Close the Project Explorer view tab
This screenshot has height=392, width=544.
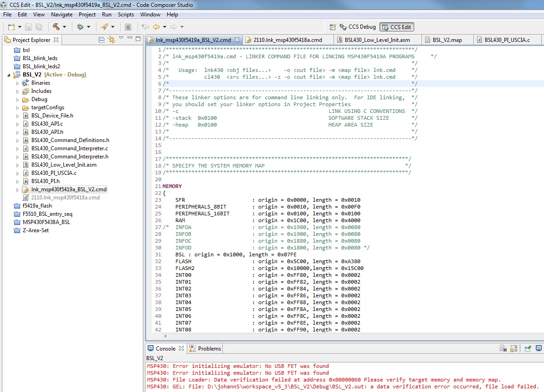pos(56,40)
